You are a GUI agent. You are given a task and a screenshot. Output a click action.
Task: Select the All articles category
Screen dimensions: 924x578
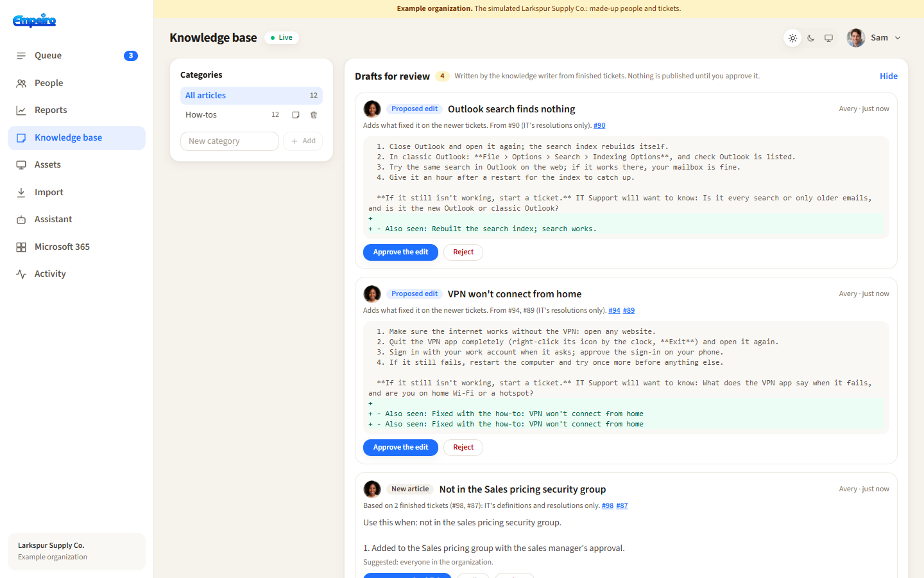pyautogui.click(x=252, y=96)
